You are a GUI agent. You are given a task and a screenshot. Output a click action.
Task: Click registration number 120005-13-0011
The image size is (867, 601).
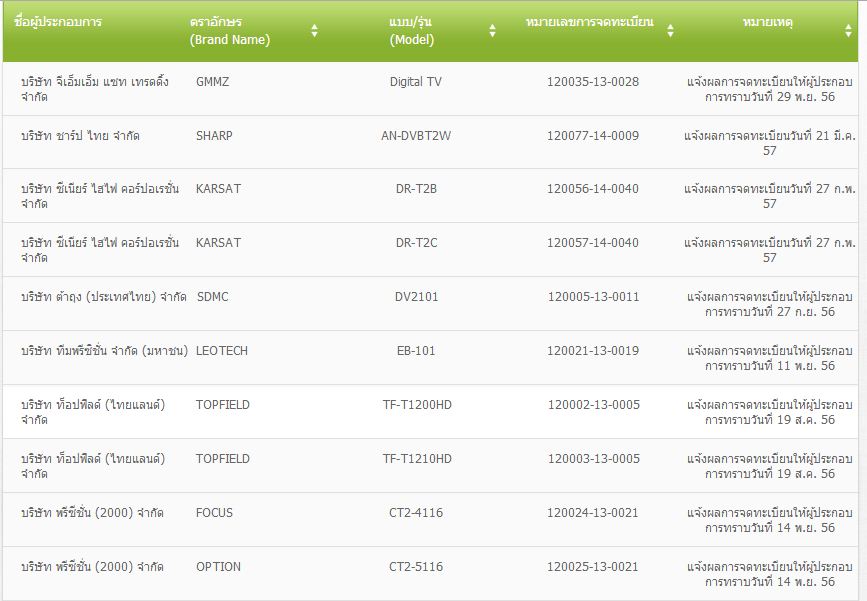[593, 297]
